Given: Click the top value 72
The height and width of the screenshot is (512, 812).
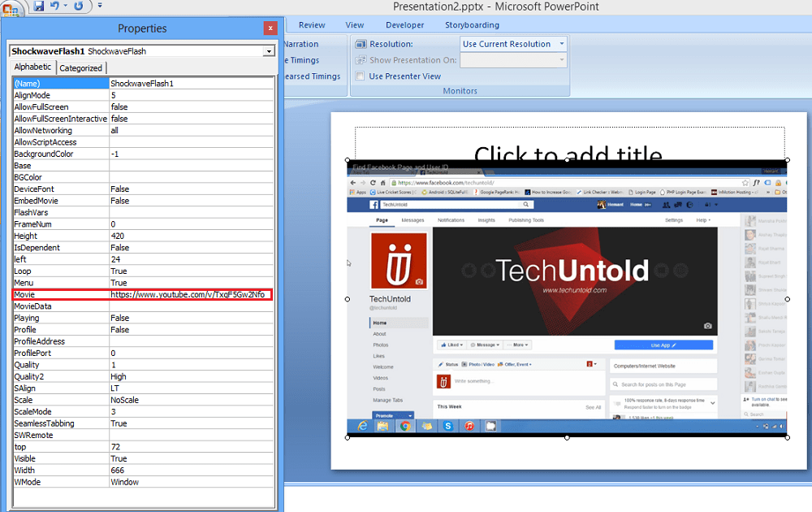Looking at the screenshot, I should pyautogui.click(x=191, y=447).
